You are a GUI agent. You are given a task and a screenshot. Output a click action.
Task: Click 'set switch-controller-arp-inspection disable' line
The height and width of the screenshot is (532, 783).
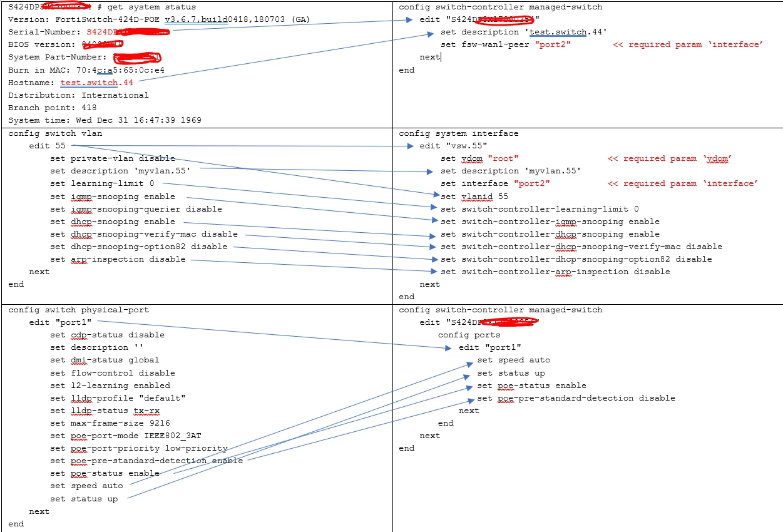(556, 272)
